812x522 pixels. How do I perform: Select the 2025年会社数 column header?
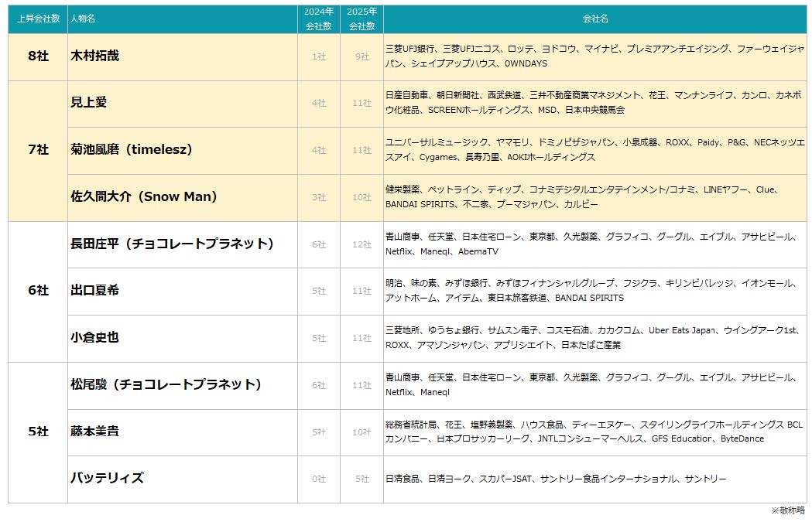tap(361, 19)
